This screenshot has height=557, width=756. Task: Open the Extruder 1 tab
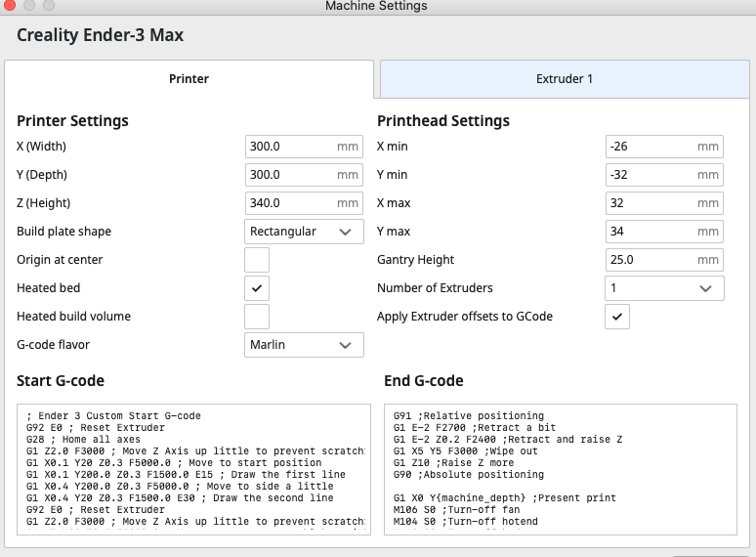click(x=565, y=79)
